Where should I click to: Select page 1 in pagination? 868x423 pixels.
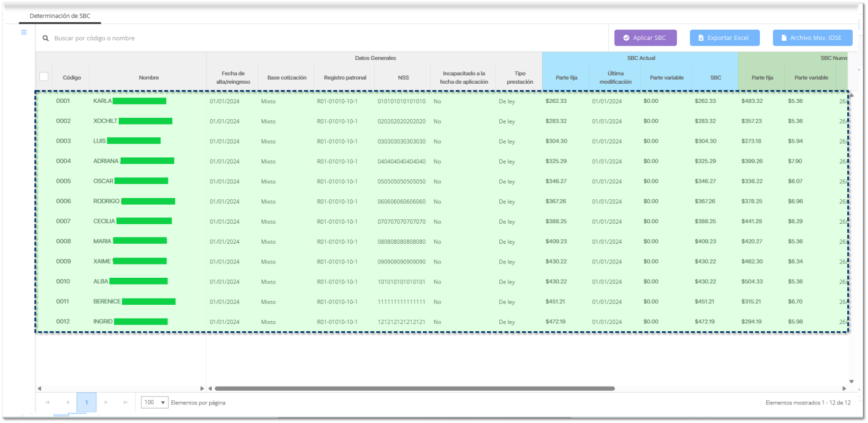(x=86, y=402)
